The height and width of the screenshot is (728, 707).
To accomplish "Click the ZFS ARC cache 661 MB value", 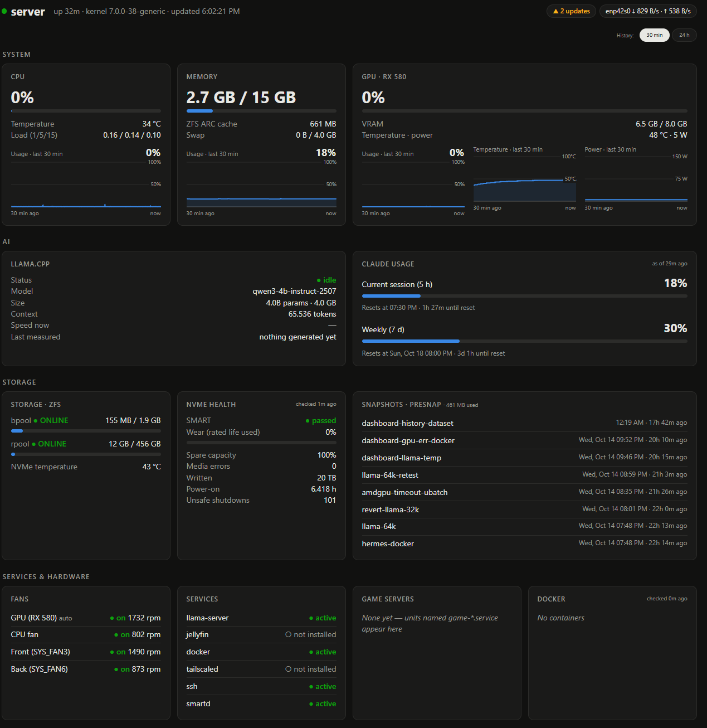I will coord(323,124).
